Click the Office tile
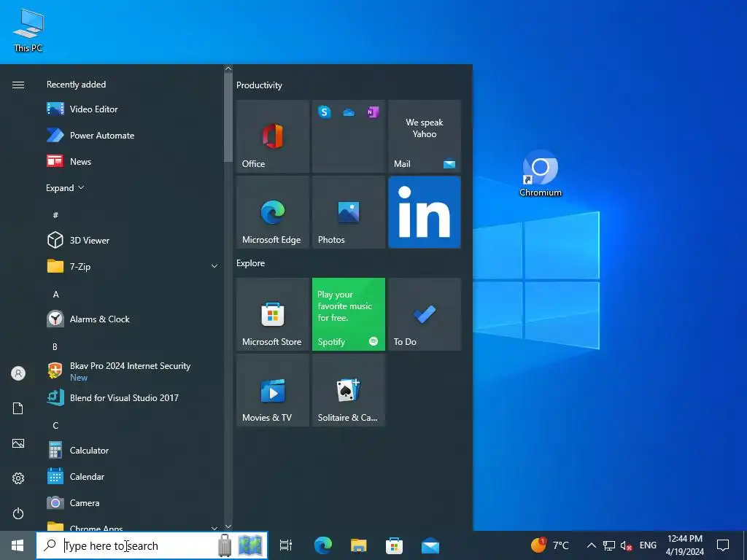Screen dimensions: 747x560 [x=273, y=136]
